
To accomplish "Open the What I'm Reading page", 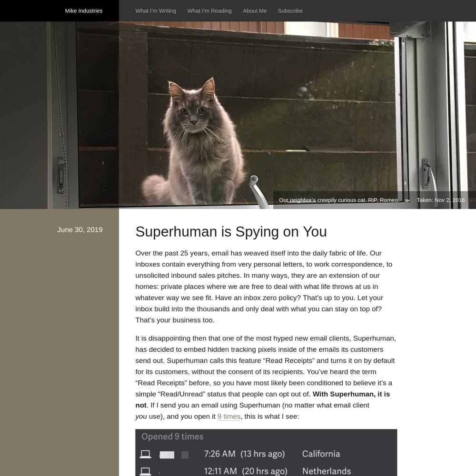I will point(209,10).
